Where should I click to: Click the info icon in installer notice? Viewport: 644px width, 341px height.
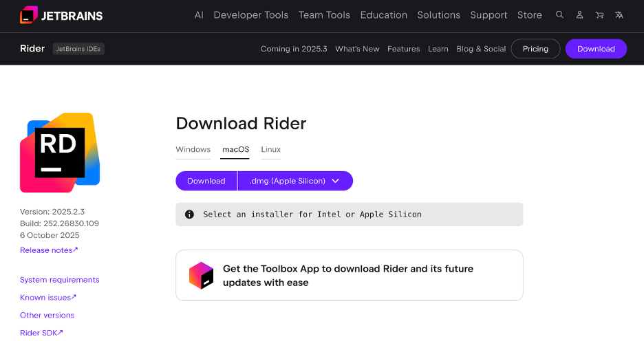pyautogui.click(x=189, y=214)
